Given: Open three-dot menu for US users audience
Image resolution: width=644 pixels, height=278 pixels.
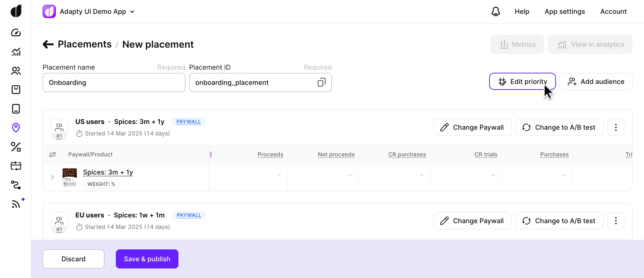Looking at the screenshot, I should pyautogui.click(x=615, y=127).
